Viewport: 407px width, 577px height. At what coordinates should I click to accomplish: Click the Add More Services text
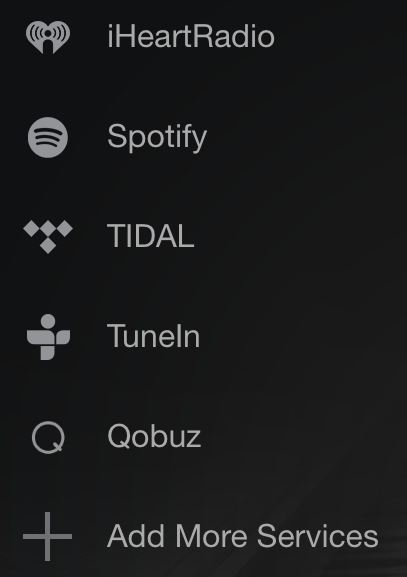point(243,536)
